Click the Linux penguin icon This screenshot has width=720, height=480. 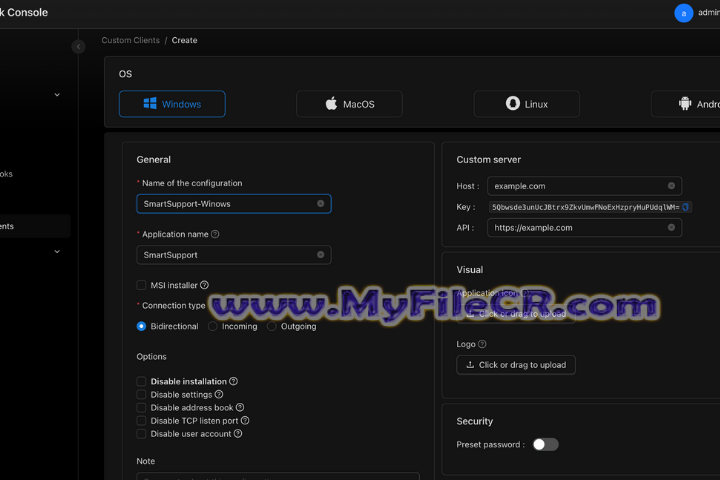[513, 103]
